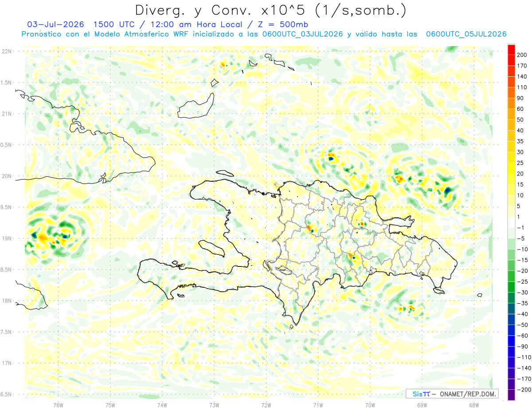This screenshot has height=411, width=532.
Task: Click the '70W' longitude label
Action: 370,404
